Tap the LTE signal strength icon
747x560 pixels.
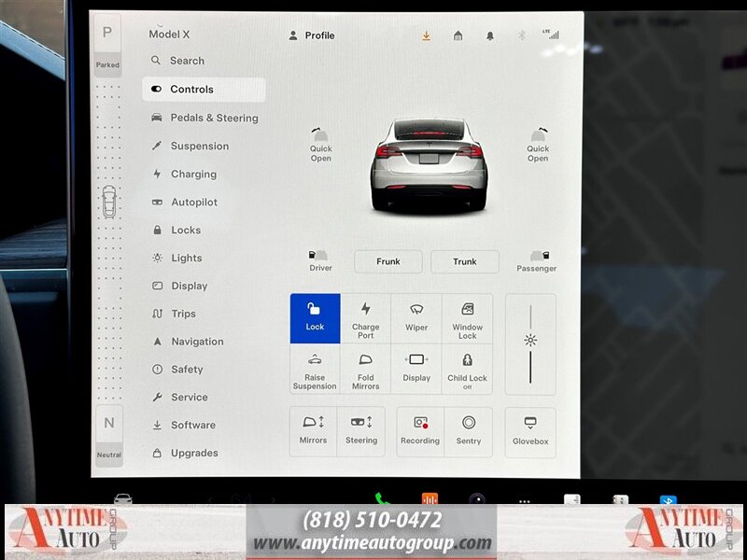point(551,35)
